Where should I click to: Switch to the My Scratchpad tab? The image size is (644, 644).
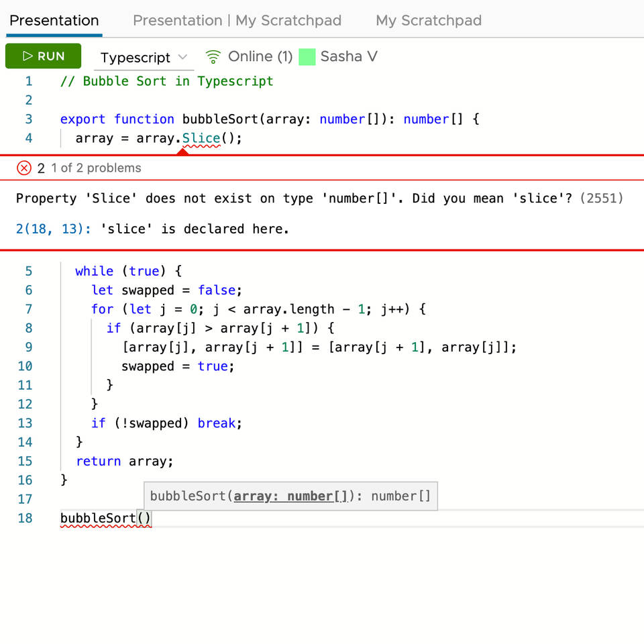coord(428,21)
